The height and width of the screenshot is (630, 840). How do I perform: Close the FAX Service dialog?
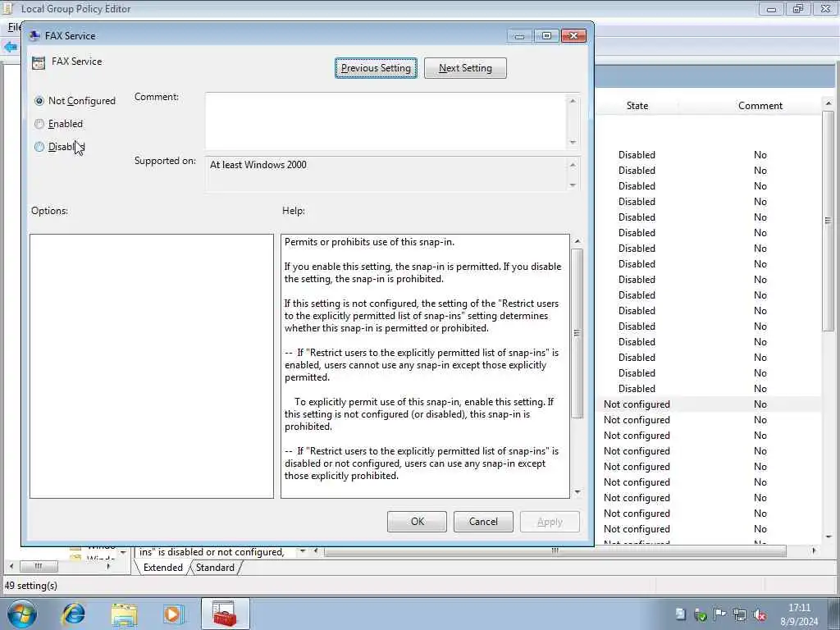pyautogui.click(x=573, y=36)
